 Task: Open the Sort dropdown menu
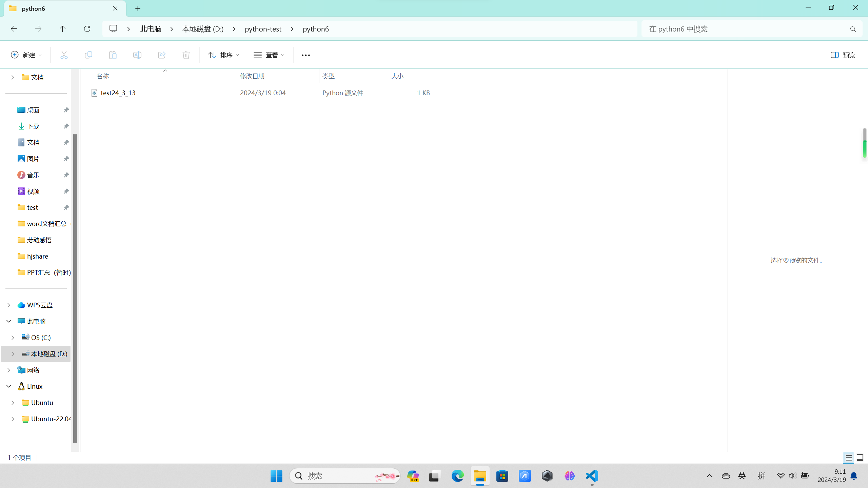coord(223,55)
